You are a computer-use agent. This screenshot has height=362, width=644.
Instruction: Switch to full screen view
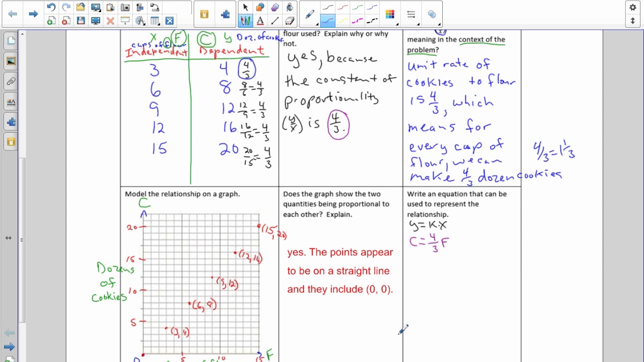[x=96, y=21]
